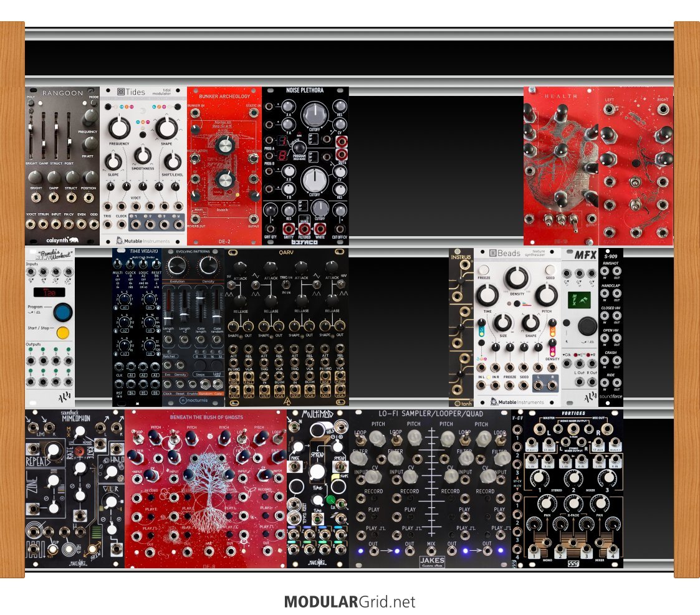Flip the leftmost LOOP toggle on Lo-Fi Sampler
Image resolution: width=700 pixels, height=615 pixels.
[360, 440]
